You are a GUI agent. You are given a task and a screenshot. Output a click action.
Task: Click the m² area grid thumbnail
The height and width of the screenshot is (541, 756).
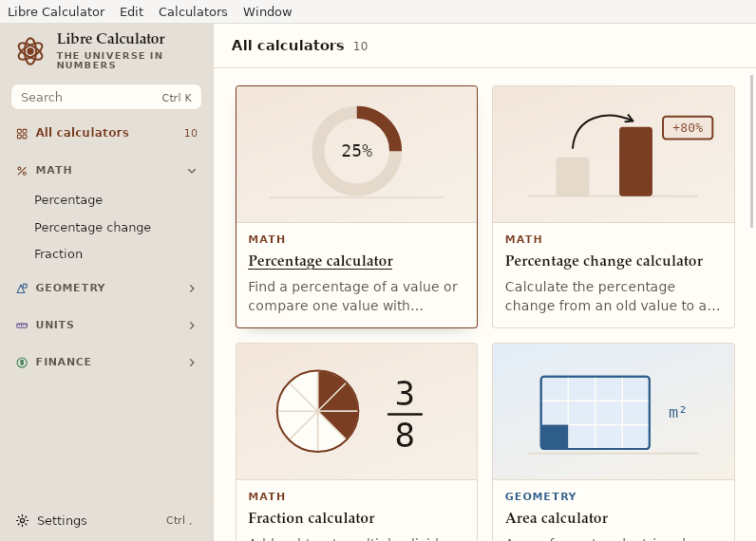[614, 411]
